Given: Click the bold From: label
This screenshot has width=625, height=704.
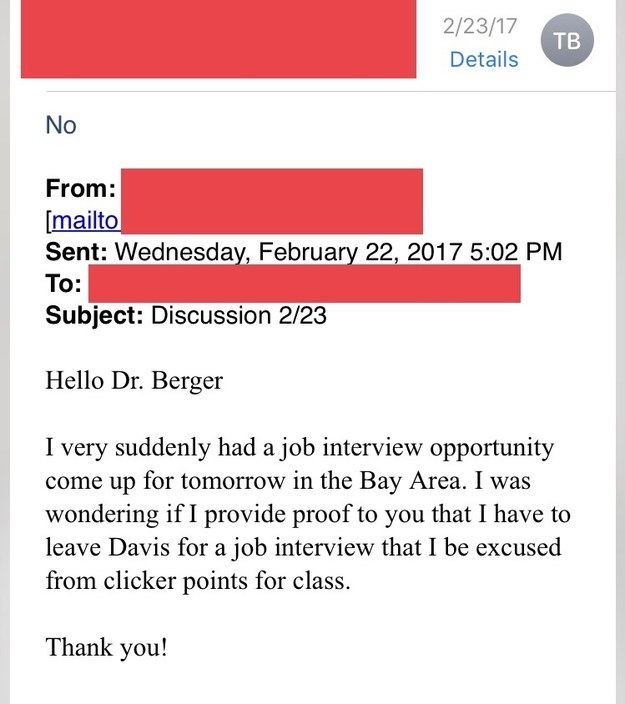Looking at the screenshot, I should tap(81, 188).
